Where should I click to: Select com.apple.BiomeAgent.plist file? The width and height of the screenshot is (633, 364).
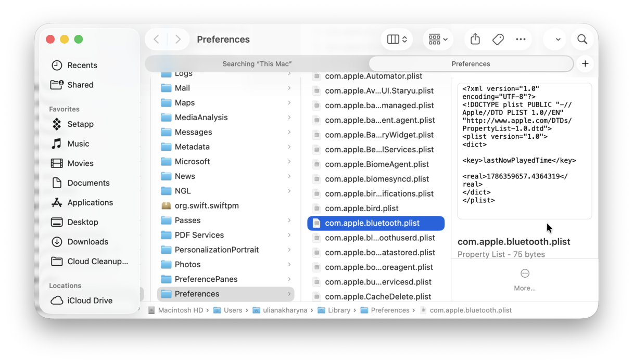coord(376,164)
